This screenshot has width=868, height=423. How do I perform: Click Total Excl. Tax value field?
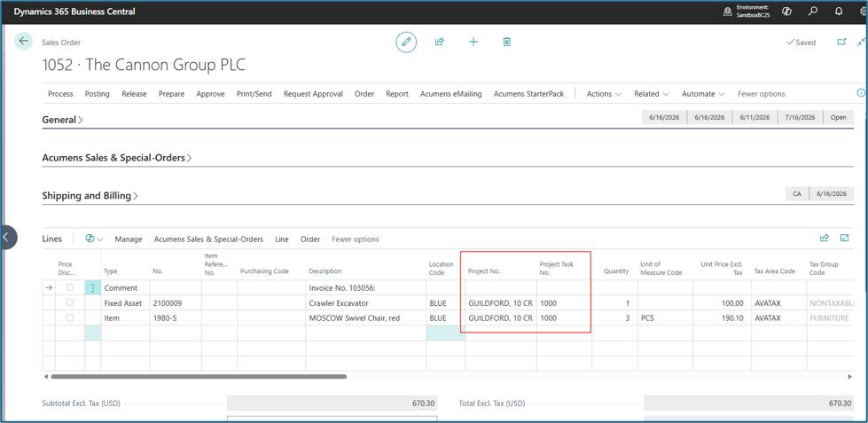coord(749,403)
